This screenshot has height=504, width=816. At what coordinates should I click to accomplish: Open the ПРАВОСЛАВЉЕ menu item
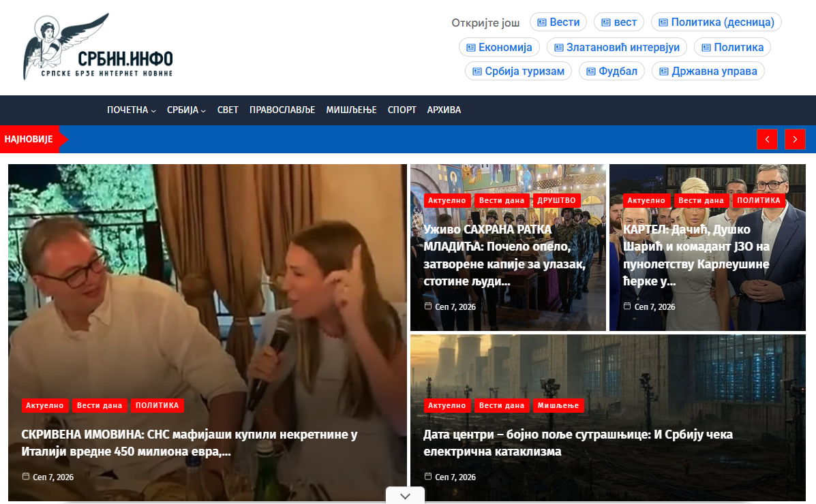pos(282,110)
